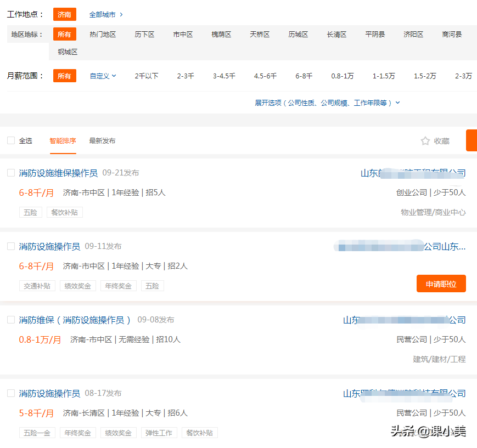Image resolution: width=477 pixels, height=448 pixels.
Task: Select the 济南 work location filter
Action: click(65, 14)
